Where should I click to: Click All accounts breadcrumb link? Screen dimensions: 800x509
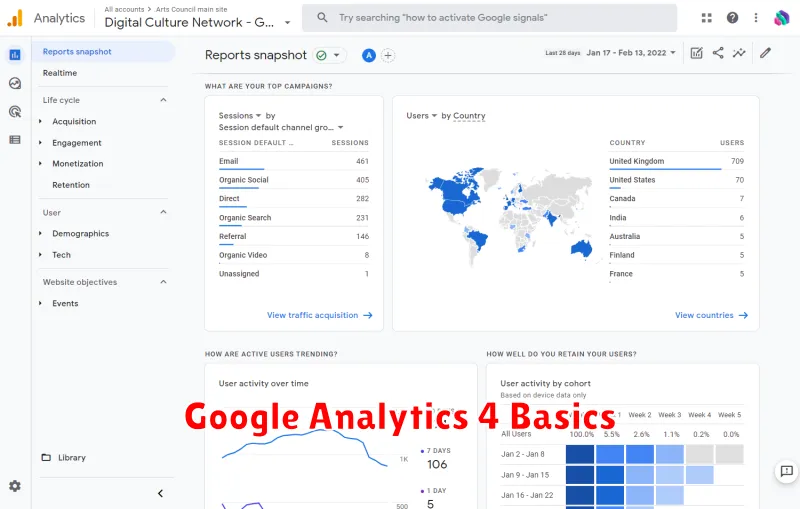point(124,9)
